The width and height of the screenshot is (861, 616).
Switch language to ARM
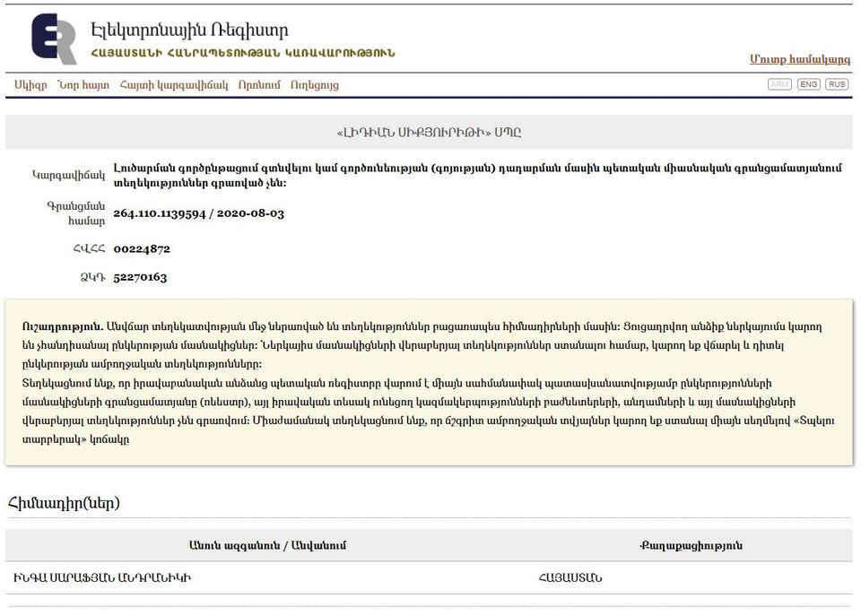tap(779, 84)
